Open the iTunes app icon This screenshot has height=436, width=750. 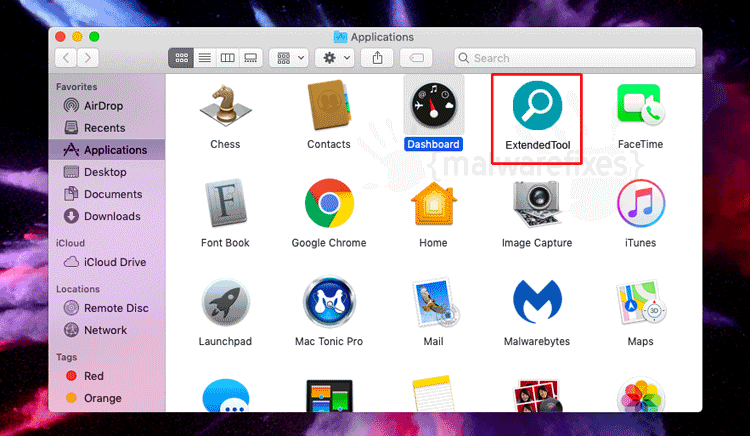pos(640,203)
